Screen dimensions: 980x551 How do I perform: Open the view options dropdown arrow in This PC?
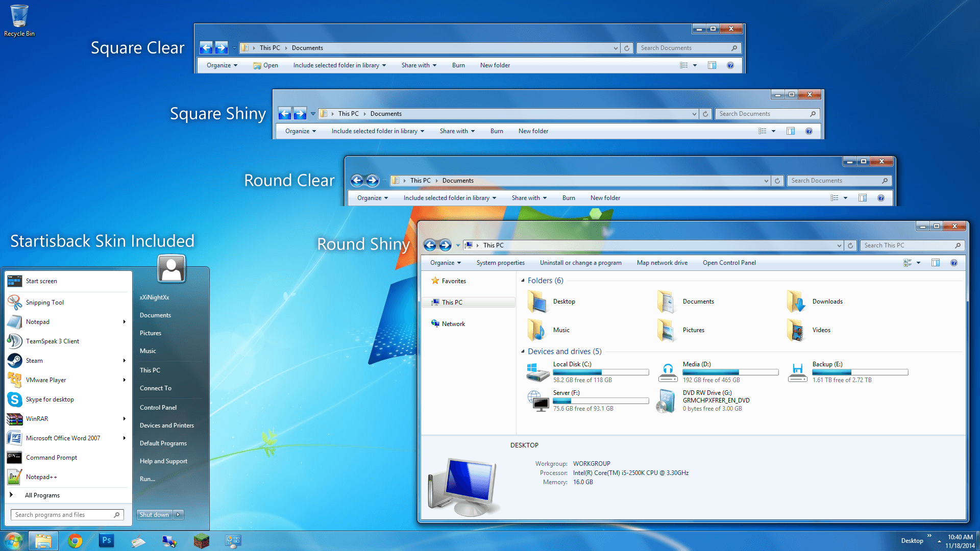click(x=918, y=263)
